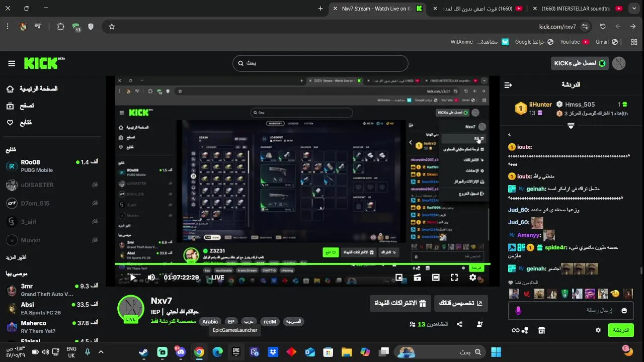Click the follow user icon beside share

pyautogui.click(x=479, y=324)
